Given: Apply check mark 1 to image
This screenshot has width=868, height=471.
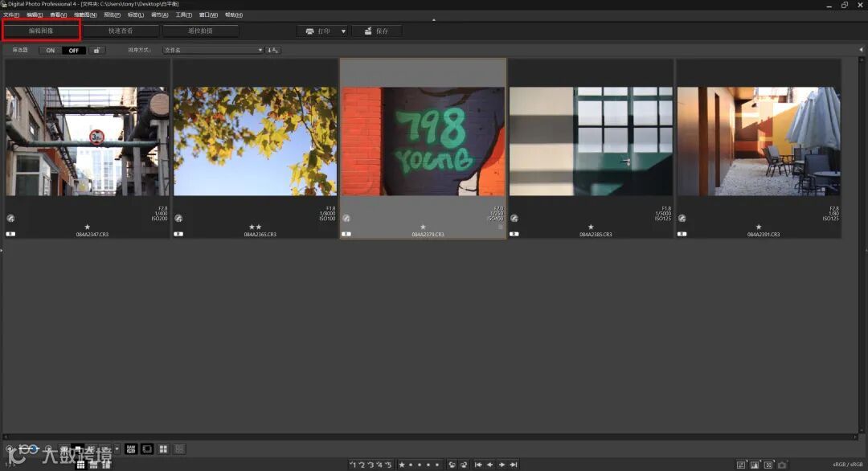Looking at the screenshot, I should pyautogui.click(x=353, y=465).
